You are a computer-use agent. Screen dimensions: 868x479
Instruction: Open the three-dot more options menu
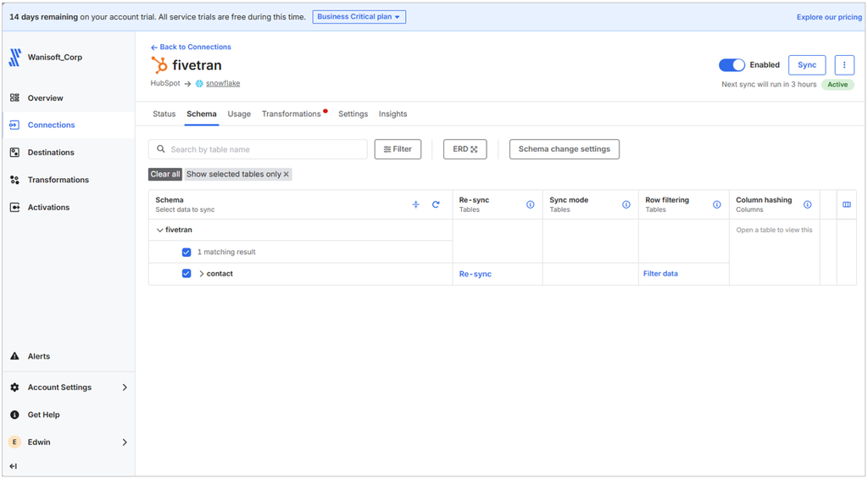pyautogui.click(x=844, y=64)
